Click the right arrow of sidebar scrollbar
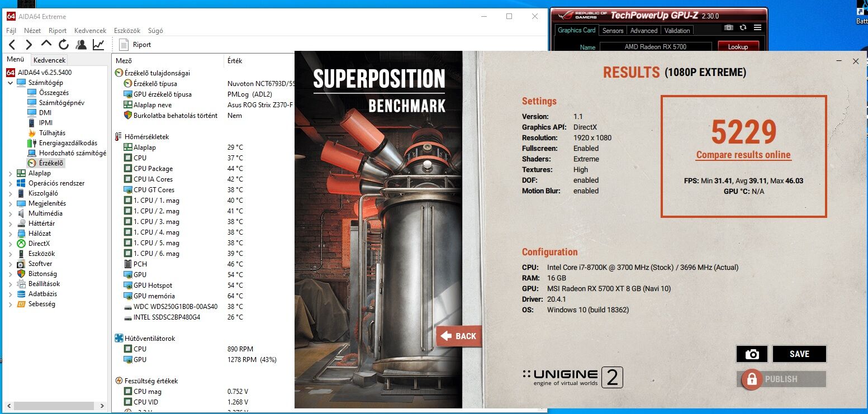 coord(102,406)
